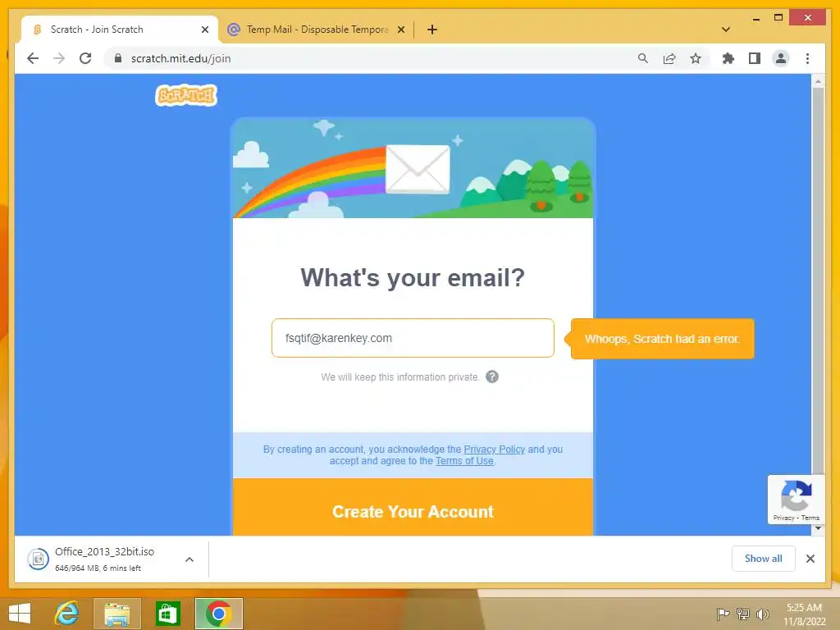Bookmark this page with the star icon
Viewport: 840px width, 630px height.
tap(696, 58)
